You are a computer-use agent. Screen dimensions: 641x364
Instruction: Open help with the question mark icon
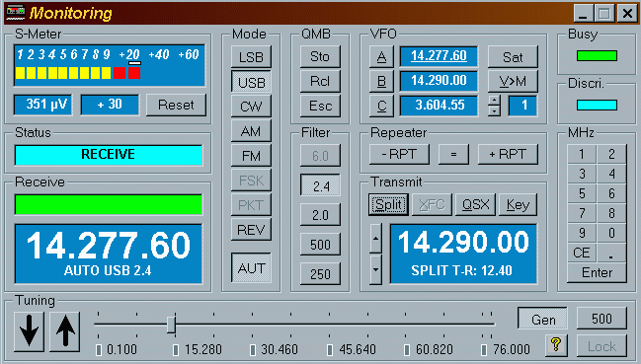tap(556, 345)
